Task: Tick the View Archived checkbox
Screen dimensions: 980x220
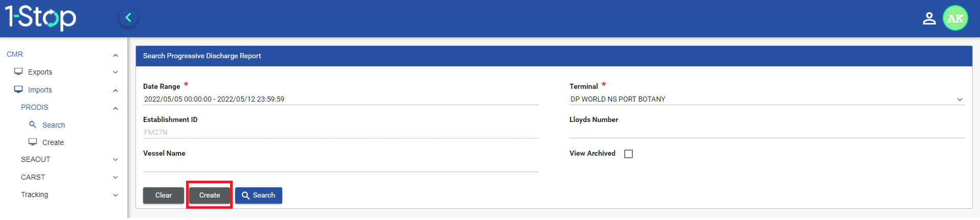Action: tap(628, 154)
